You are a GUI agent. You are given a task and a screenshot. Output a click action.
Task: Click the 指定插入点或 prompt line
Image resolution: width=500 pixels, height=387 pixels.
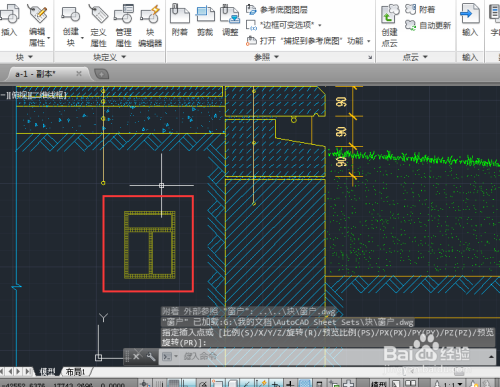(x=328, y=337)
